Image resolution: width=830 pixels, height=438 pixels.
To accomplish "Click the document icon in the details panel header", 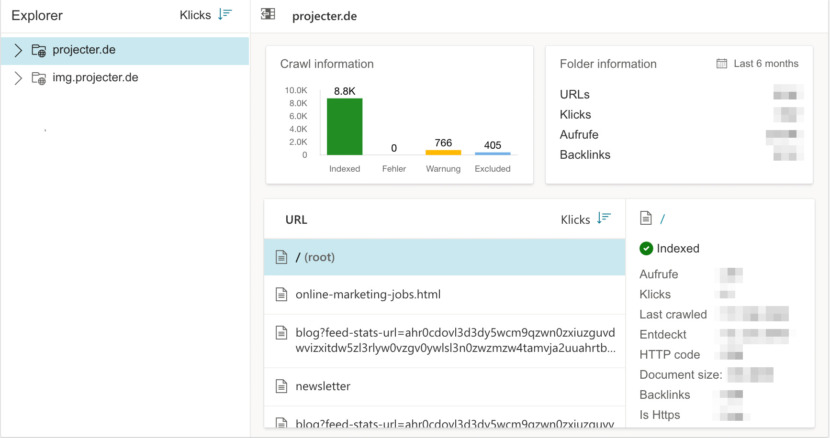I will coord(646,218).
